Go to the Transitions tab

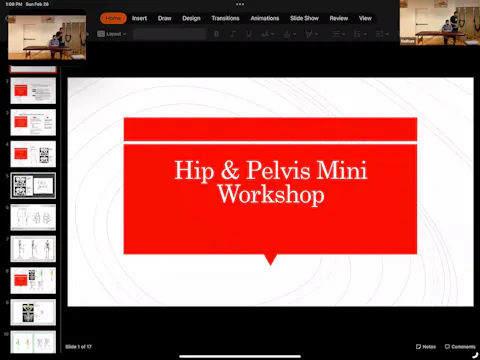click(x=225, y=18)
